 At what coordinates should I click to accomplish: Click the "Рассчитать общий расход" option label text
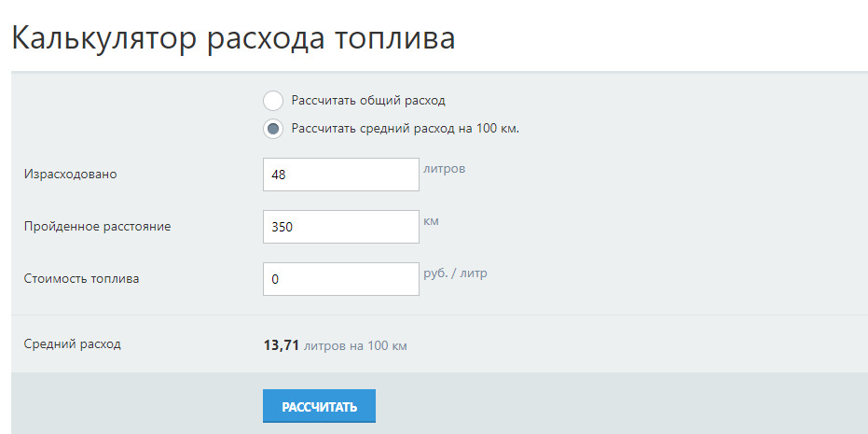(x=368, y=101)
